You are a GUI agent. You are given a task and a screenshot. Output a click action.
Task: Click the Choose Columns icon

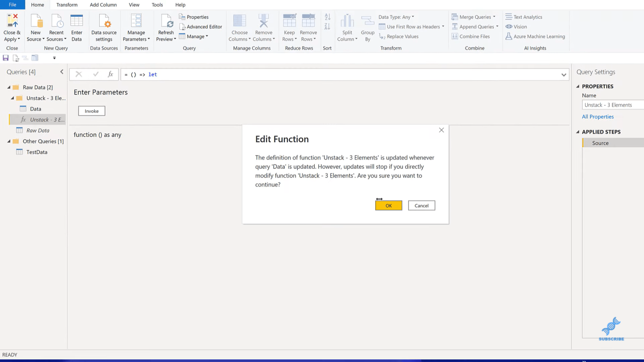click(240, 21)
